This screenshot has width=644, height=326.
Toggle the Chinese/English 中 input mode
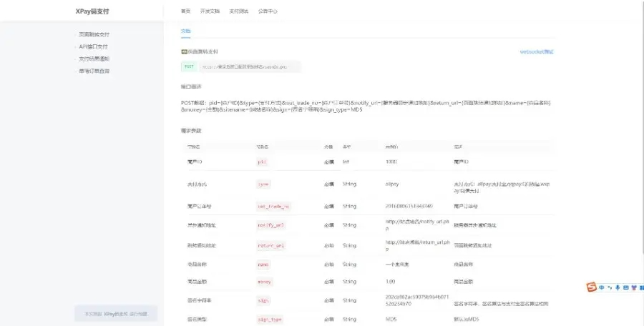(602, 287)
